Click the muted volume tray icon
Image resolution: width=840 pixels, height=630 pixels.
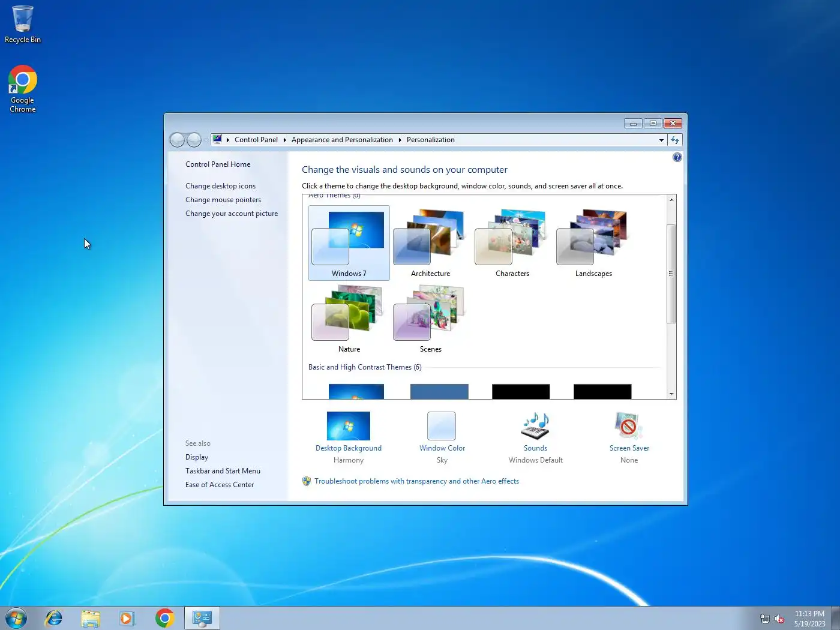pos(779,619)
